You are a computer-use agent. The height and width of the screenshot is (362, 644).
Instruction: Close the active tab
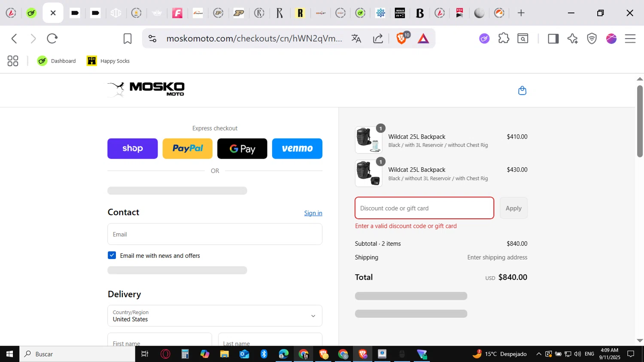(53, 13)
